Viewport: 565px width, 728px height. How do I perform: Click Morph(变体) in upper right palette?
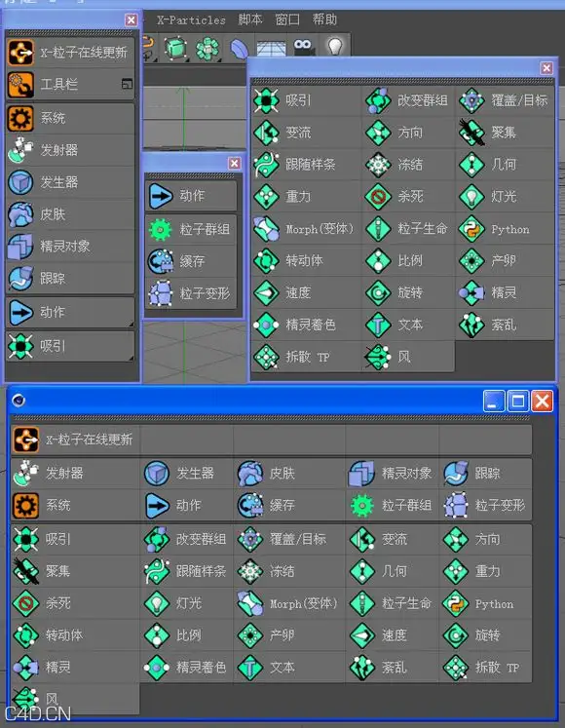(x=307, y=229)
